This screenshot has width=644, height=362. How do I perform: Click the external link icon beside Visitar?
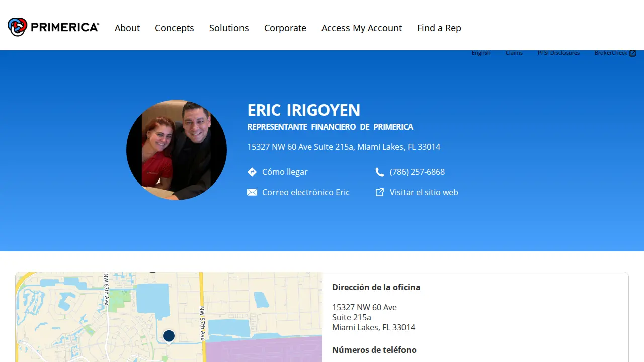click(380, 192)
